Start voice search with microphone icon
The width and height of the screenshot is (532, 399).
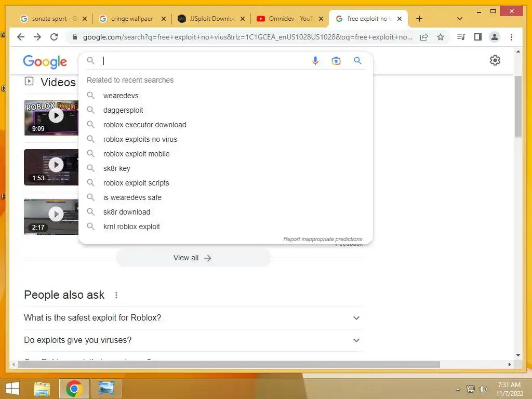(x=315, y=61)
